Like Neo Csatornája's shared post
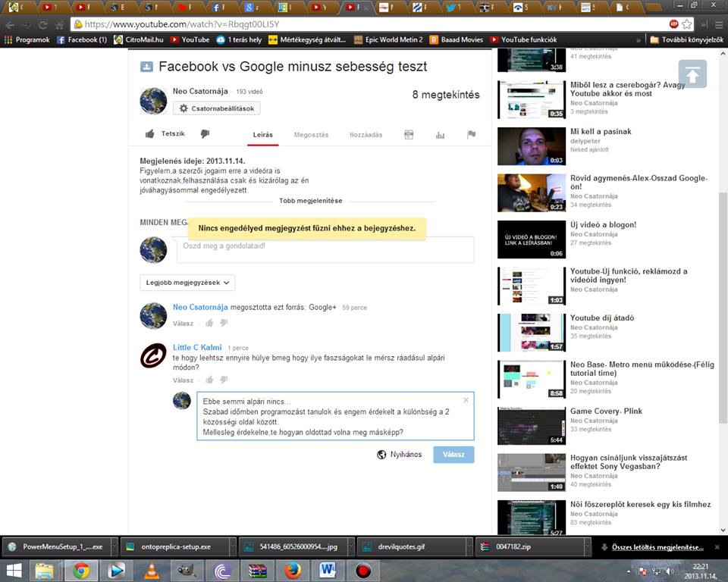The width and height of the screenshot is (728, 582). (209, 323)
